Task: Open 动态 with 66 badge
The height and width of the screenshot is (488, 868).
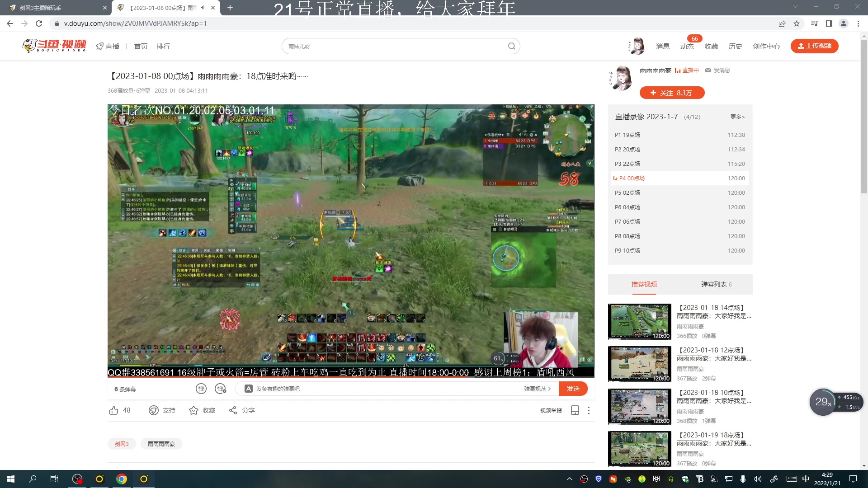Action: pyautogui.click(x=687, y=46)
